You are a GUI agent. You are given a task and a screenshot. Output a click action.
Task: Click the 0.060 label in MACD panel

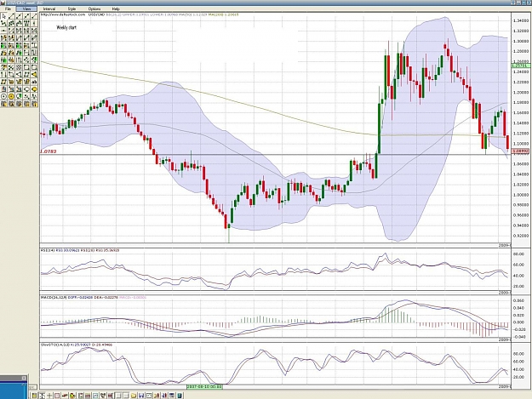point(519,300)
